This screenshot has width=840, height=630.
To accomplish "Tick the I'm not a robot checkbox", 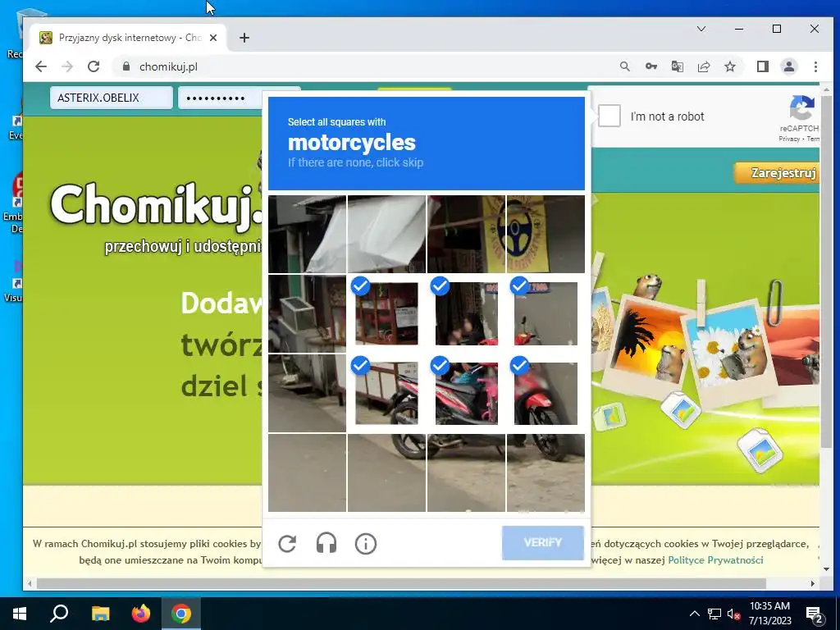I will click(x=609, y=116).
